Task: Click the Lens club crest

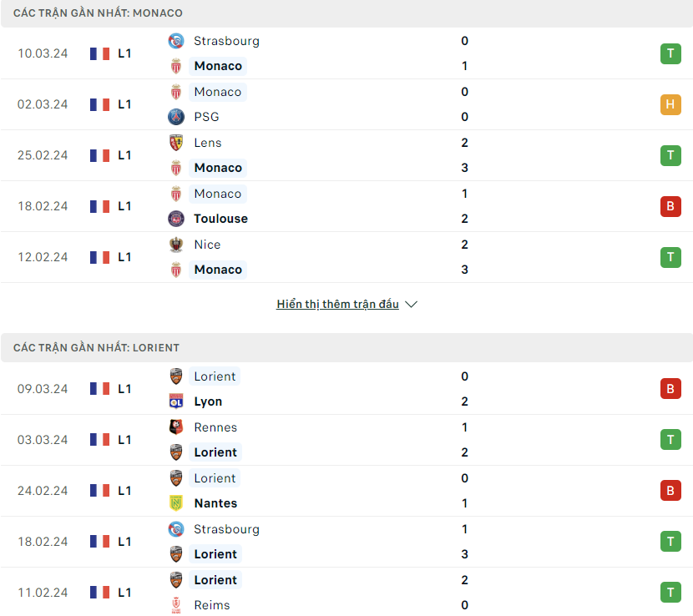Action: (176, 143)
